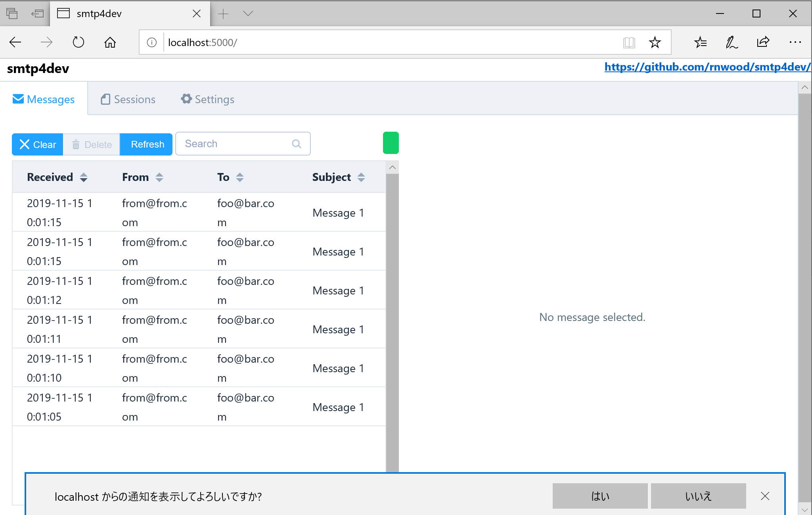Screen dimensions: 812x515
Task: Click the share icon
Action: 764,42
